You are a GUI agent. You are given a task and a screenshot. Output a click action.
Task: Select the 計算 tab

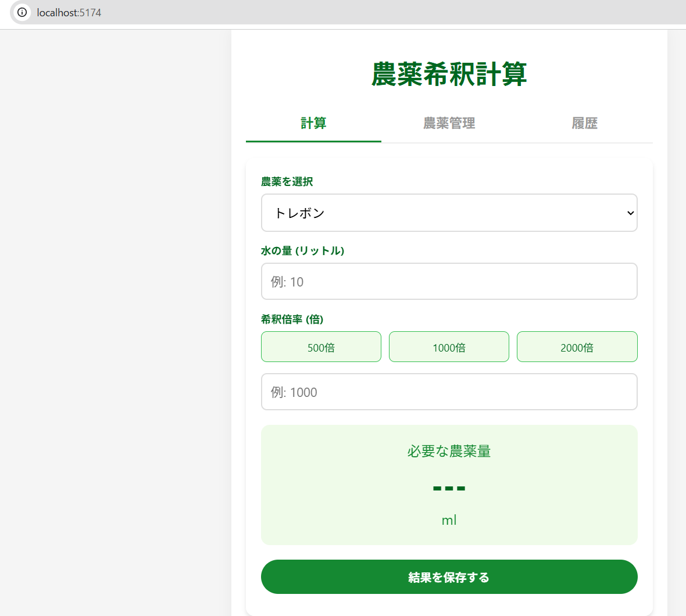pyautogui.click(x=313, y=123)
